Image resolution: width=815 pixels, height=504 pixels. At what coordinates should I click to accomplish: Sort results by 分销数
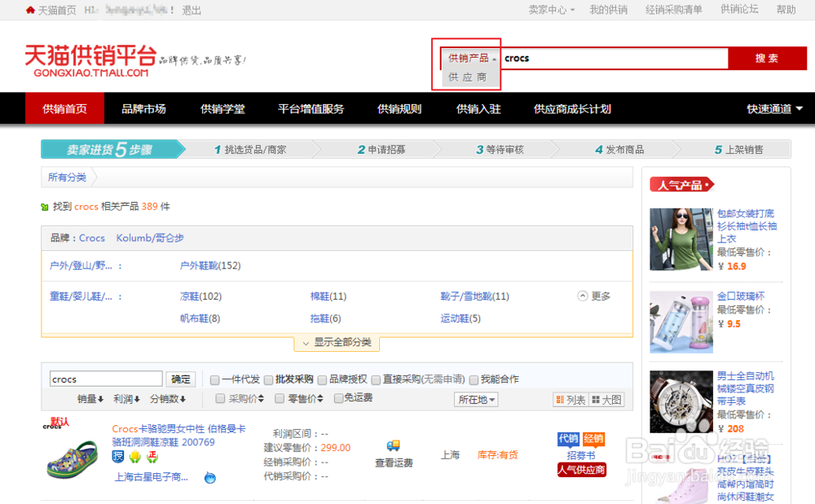pyautogui.click(x=168, y=399)
